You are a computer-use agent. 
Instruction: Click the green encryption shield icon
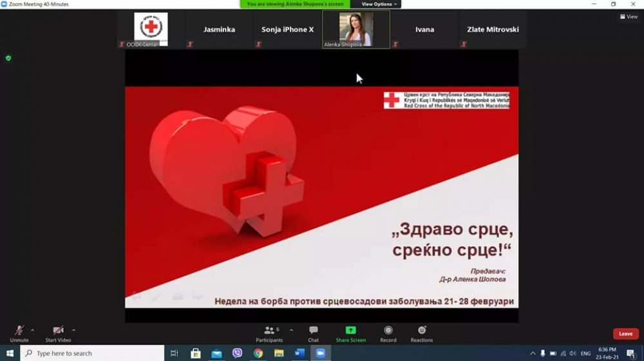[x=8, y=58]
